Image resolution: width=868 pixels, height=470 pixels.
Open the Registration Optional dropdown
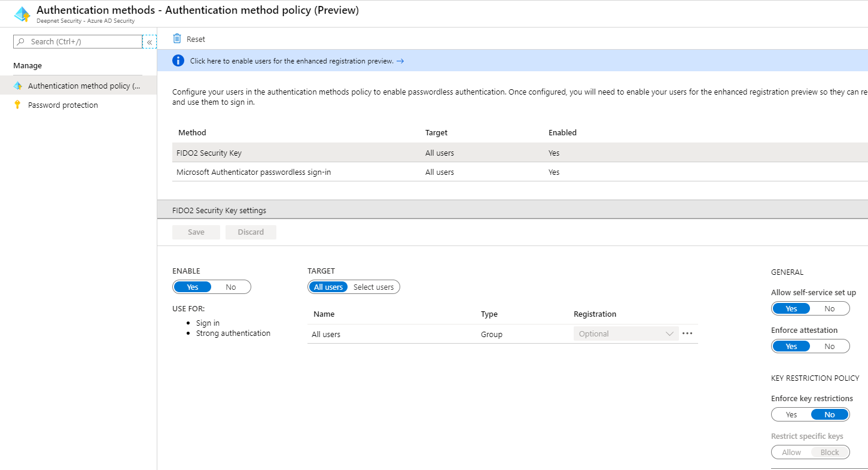626,334
